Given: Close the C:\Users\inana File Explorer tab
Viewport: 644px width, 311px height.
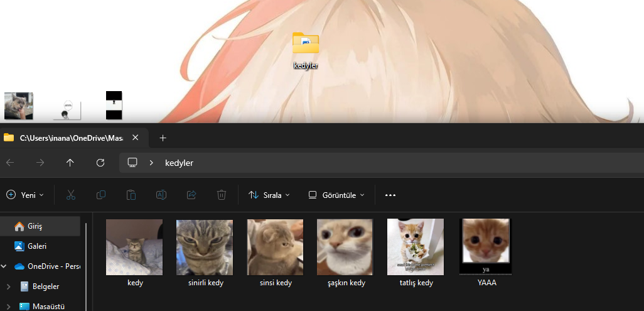Looking at the screenshot, I should 135,138.
